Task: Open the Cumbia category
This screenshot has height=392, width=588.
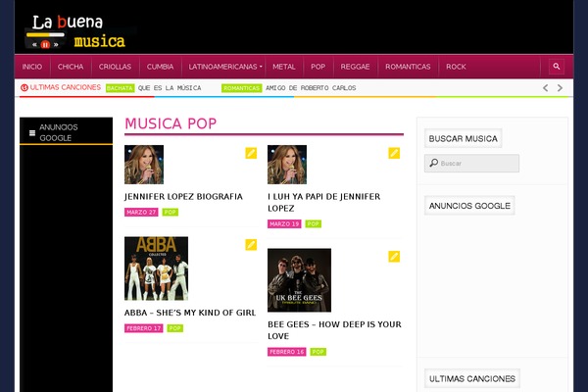Action: click(x=160, y=67)
